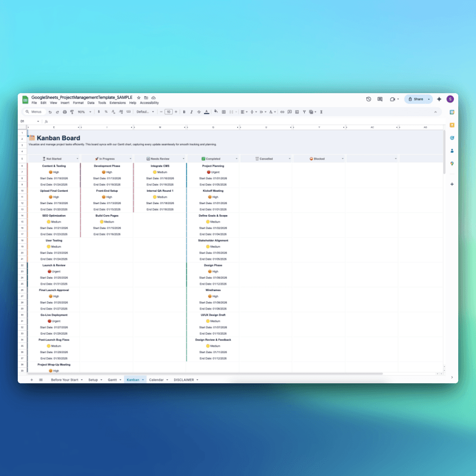Select the text color icon
The width and height of the screenshot is (476, 476).
click(206, 111)
